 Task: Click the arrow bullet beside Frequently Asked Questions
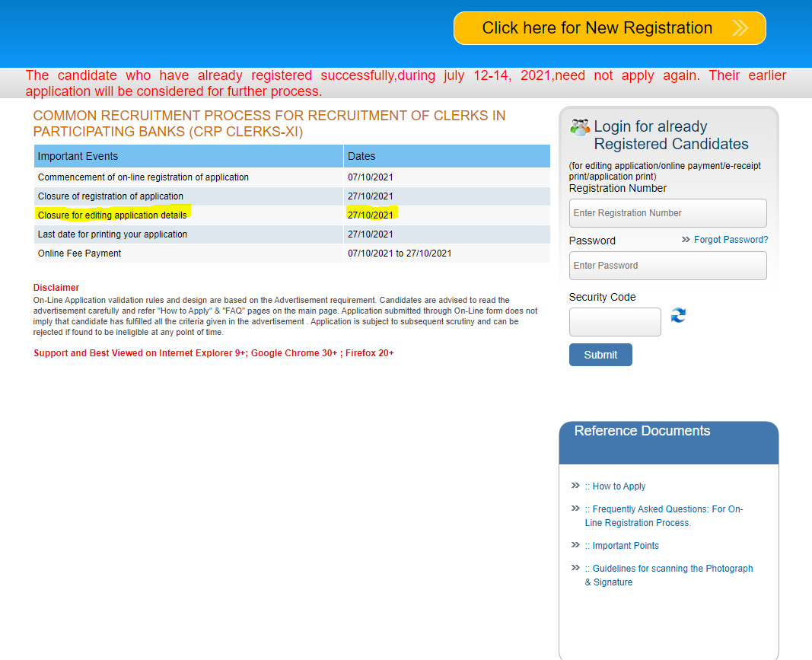pos(575,509)
